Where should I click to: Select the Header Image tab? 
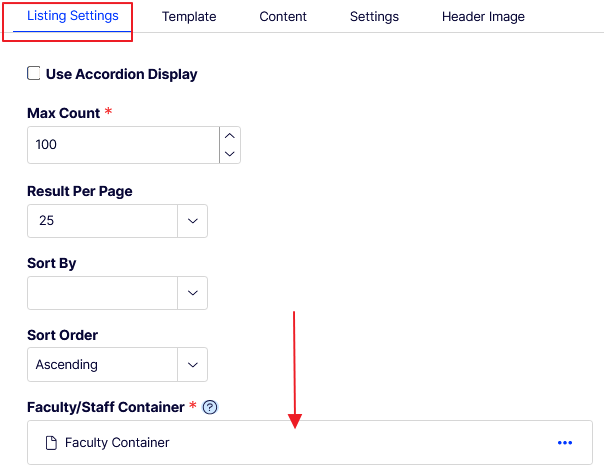483,17
